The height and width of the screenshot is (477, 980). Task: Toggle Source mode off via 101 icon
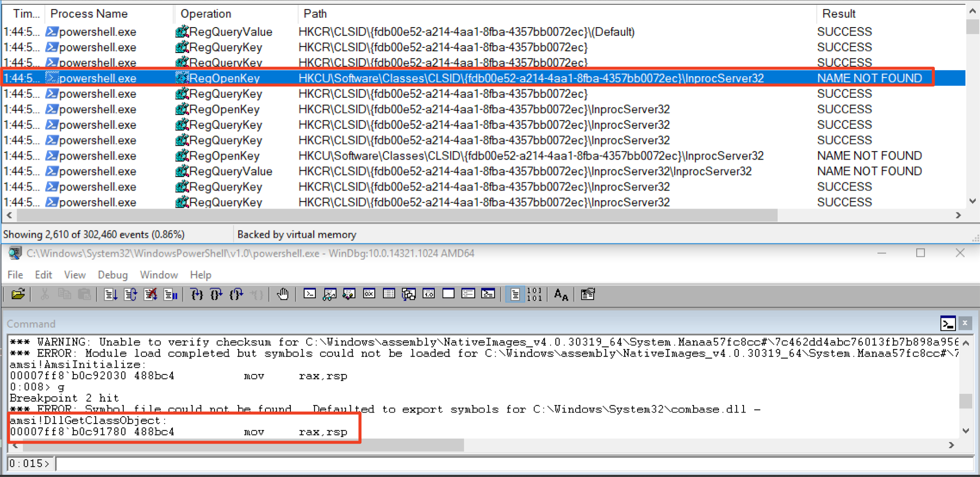pyautogui.click(x=534, y=294)
